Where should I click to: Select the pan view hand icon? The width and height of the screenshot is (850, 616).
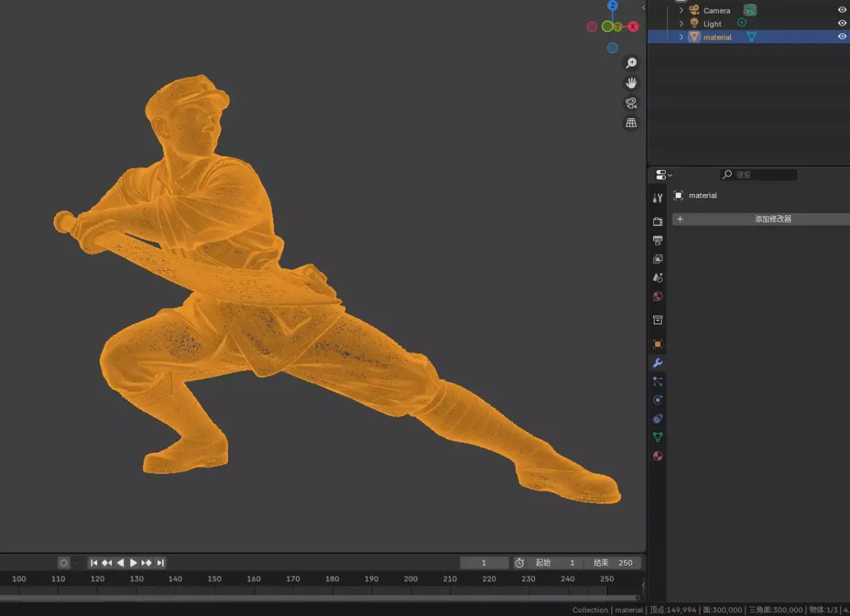click(630, 83)
